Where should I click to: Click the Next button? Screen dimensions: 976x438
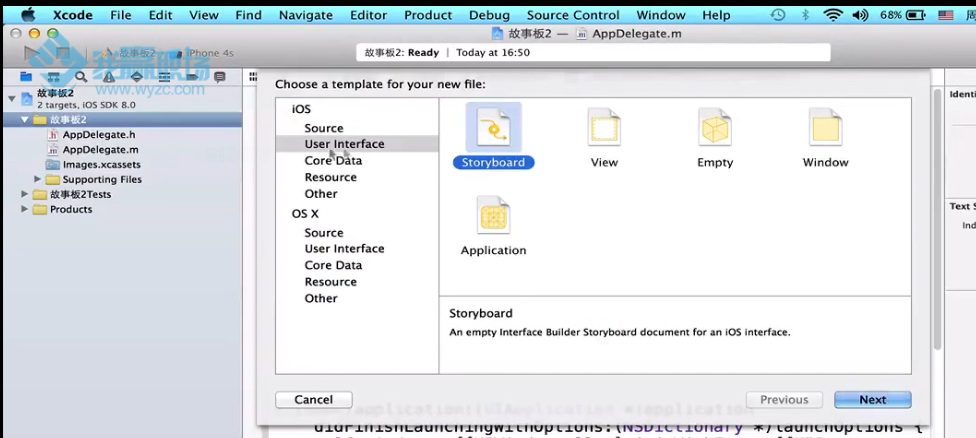[873, 399]
